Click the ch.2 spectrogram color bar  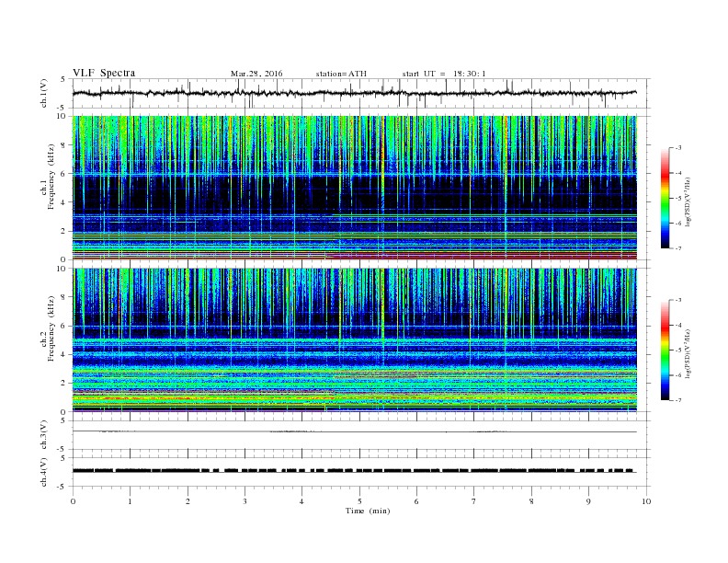[x=665, y=350]
